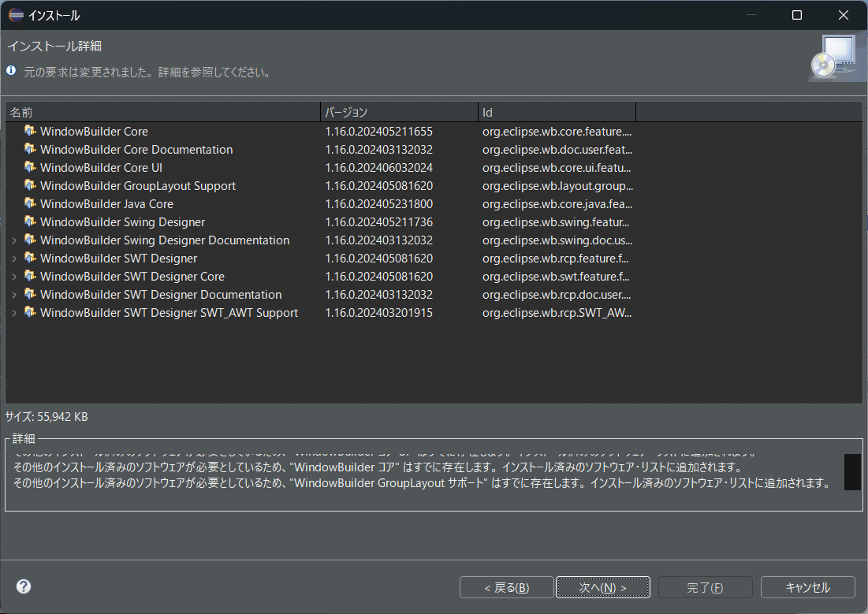Expand WindowBuilder Swing Designer Documentation row
This screenshot has height=614, width=868.
(14, 241)
